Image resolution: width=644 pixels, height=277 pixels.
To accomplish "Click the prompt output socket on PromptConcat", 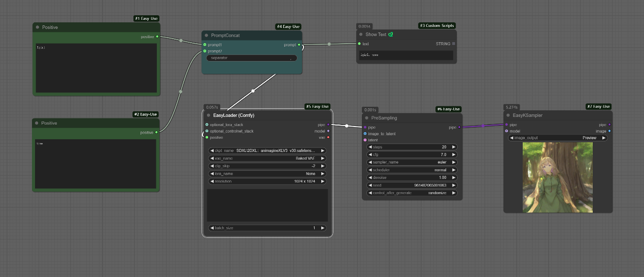I will pyautogui.click(x=299, y=45).
